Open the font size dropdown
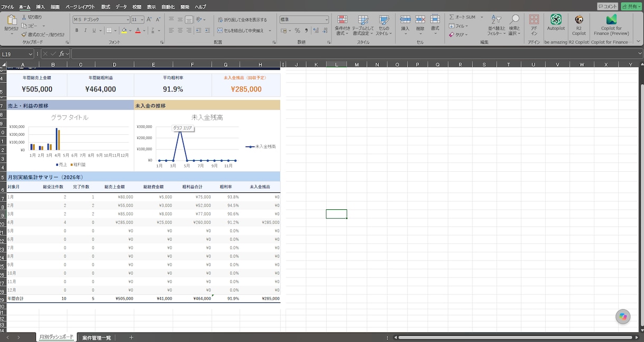The height and width of the screenshot is (342, 644). point(142,20)
